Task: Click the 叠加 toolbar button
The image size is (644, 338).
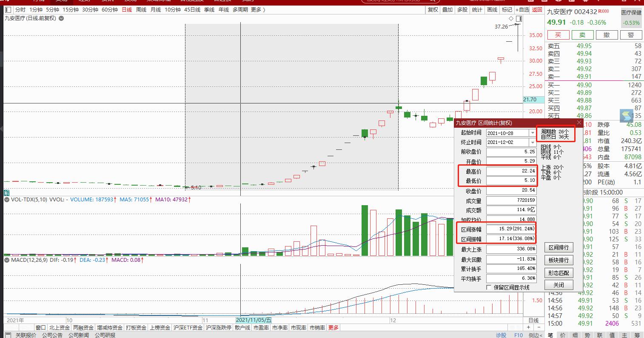Action: click(x=447, y=10)
